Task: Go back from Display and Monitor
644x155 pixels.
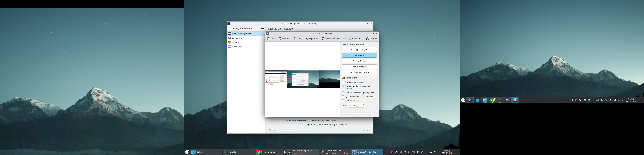Action: [x=230, y=29]
